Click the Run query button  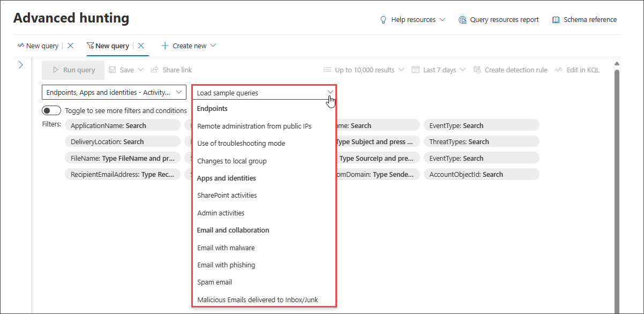tap(73, 69)
